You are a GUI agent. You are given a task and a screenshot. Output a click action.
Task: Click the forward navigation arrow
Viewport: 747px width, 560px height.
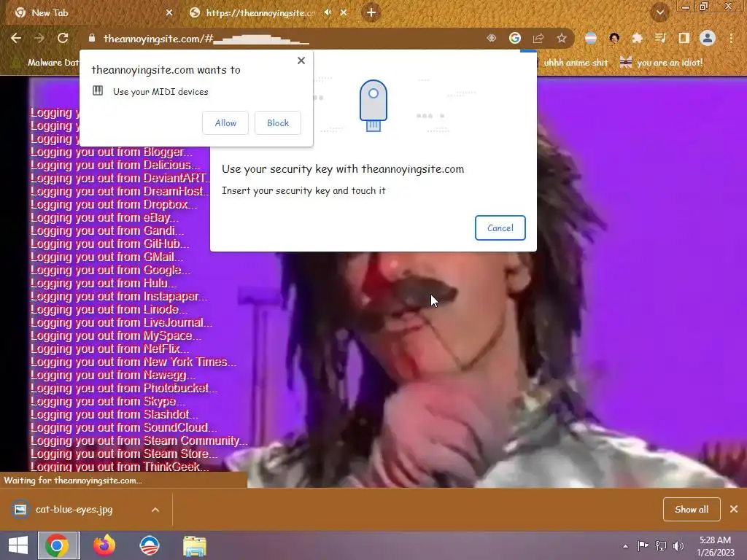coord(39,38)
